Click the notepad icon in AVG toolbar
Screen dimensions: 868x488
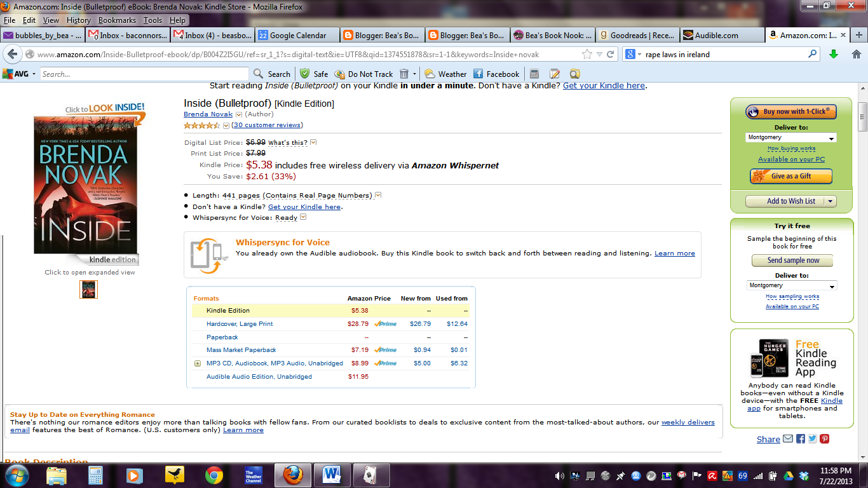(x=555, y=74)
